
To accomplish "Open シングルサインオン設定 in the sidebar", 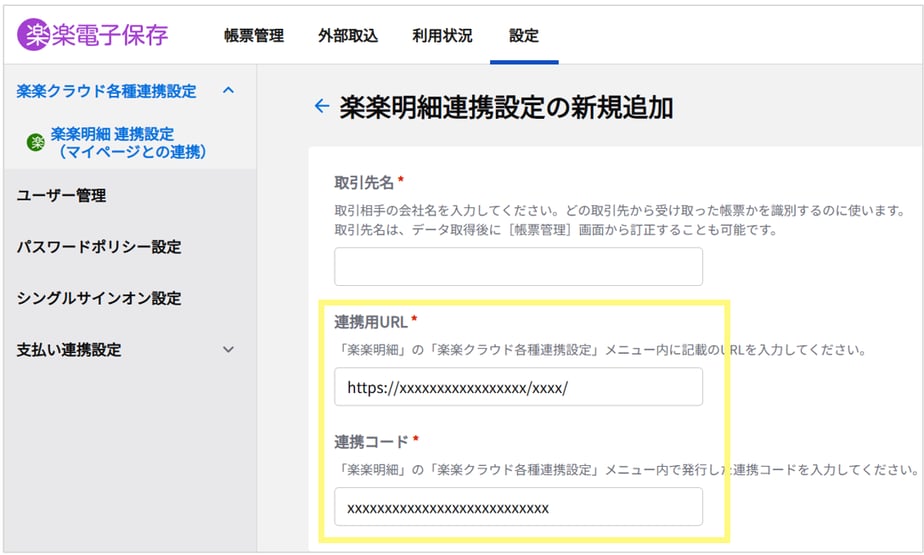I will point(99,298).
